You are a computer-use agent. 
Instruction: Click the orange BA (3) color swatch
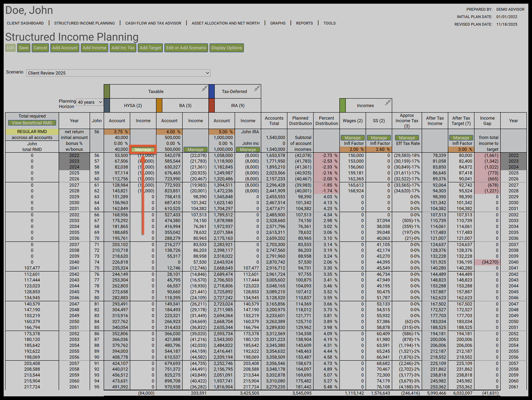[x=159, y=105]
